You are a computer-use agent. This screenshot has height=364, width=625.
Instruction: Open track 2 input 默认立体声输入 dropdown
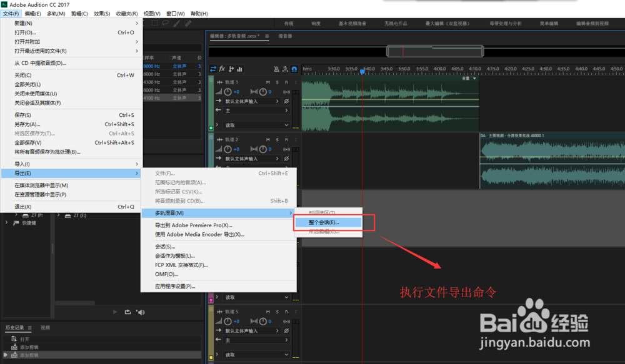252,159
